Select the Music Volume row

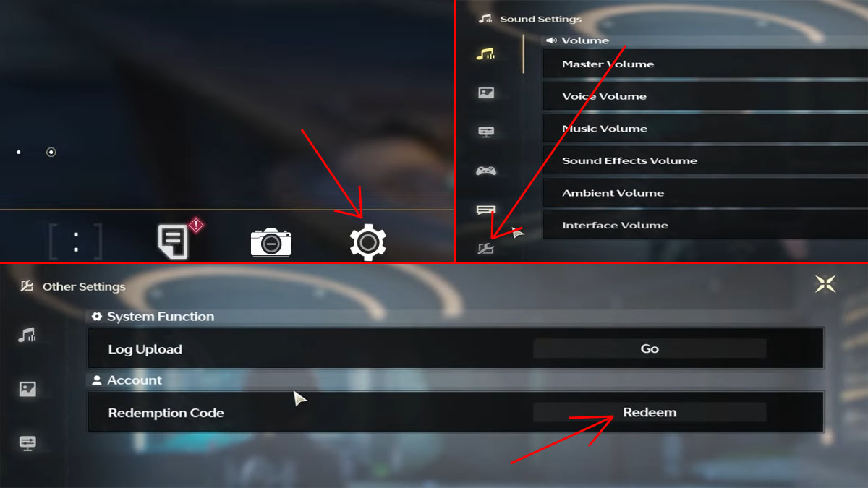[x=705, y=128]
